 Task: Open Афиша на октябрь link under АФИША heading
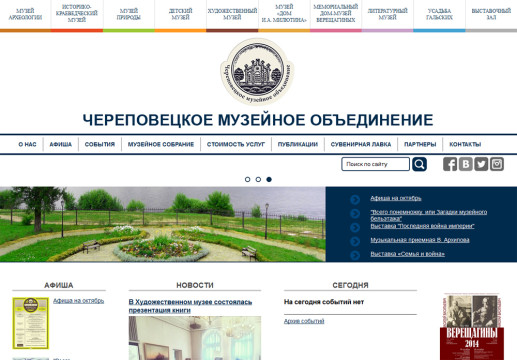click(x=78, y=301)
